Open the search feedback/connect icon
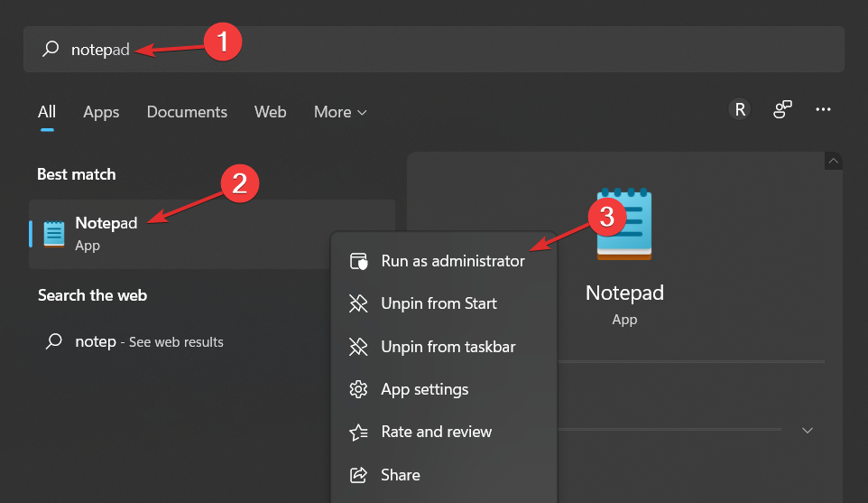Viewport: 868px width, 503px height. [782, 109]
